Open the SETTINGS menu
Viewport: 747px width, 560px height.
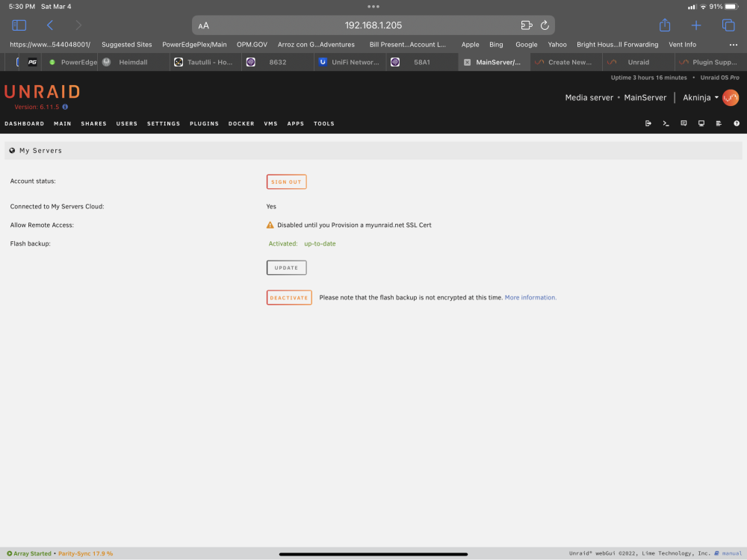point(164,124)
